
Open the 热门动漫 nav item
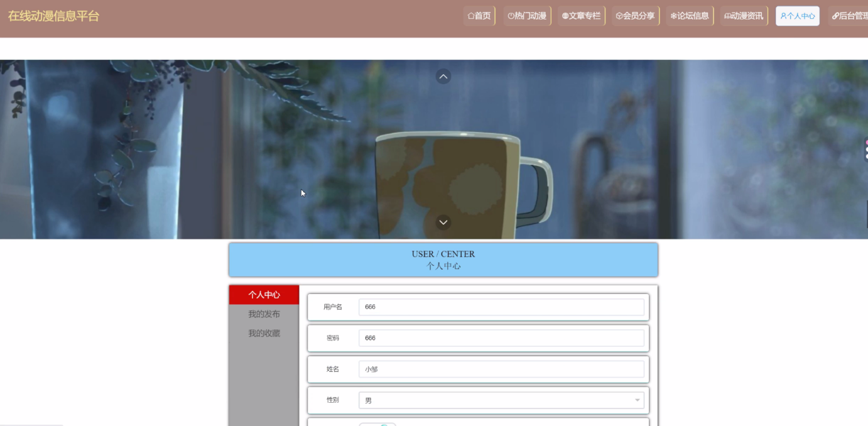[x=527, y=16]
